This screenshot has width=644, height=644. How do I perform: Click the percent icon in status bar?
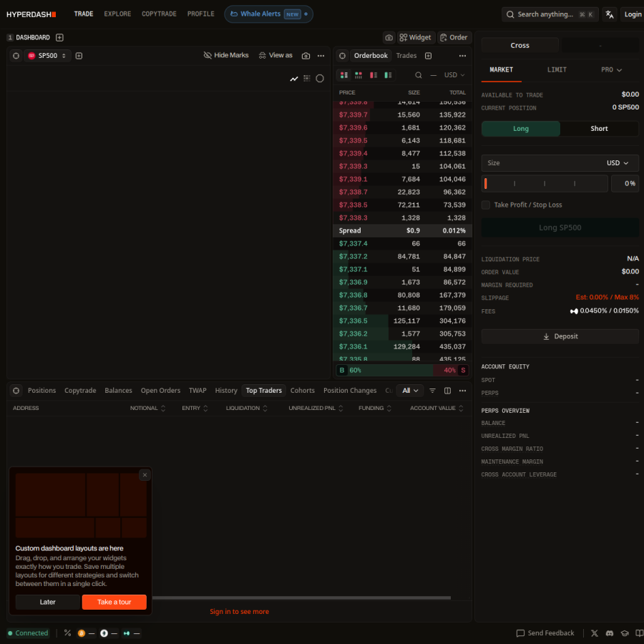click(x=67, y=633)
